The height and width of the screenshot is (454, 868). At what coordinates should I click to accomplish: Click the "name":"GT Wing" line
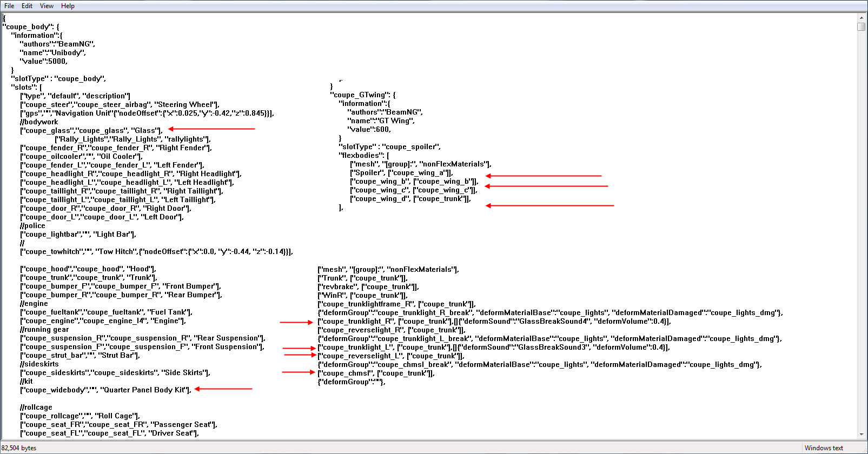click(x=381, y=121)
